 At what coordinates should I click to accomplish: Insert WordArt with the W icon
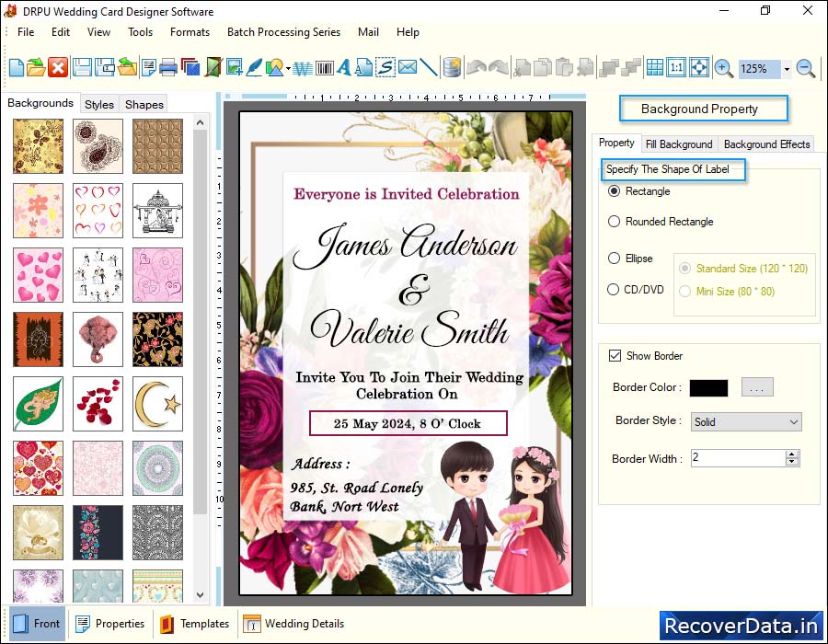coord(303,67)
